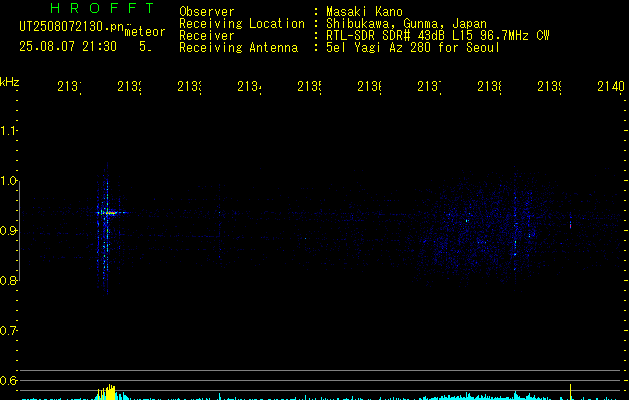
Task: Click the 1.0 frequency axis label
Action: 8,181
